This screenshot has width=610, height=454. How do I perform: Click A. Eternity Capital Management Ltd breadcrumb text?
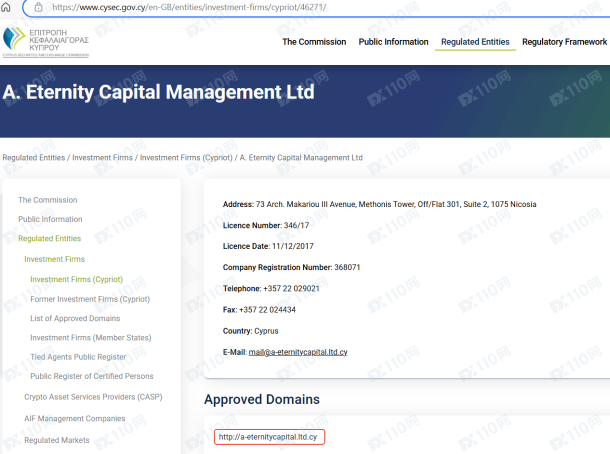pos(301,158)
